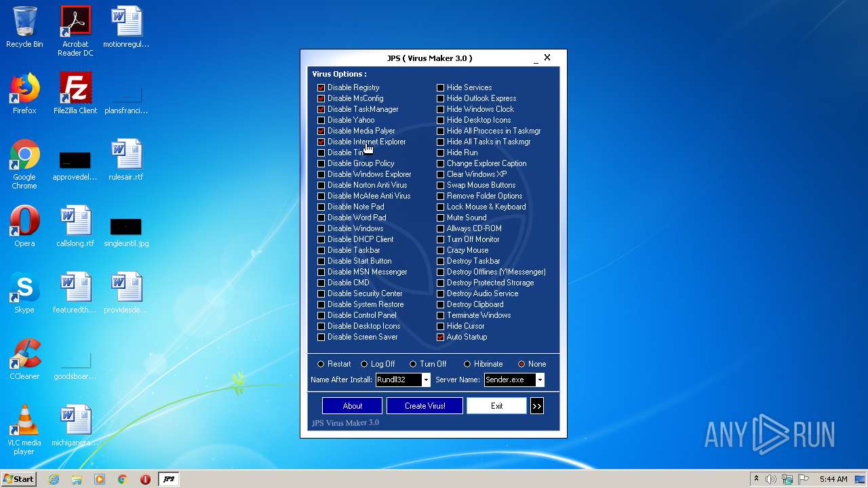Select the Hibrinate radio button

[467, 364]
